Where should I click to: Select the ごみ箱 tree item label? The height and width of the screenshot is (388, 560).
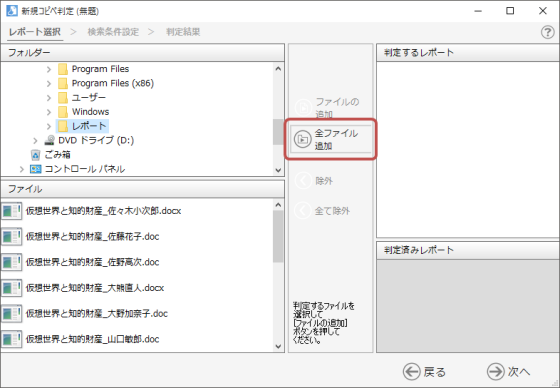[58, 155]
